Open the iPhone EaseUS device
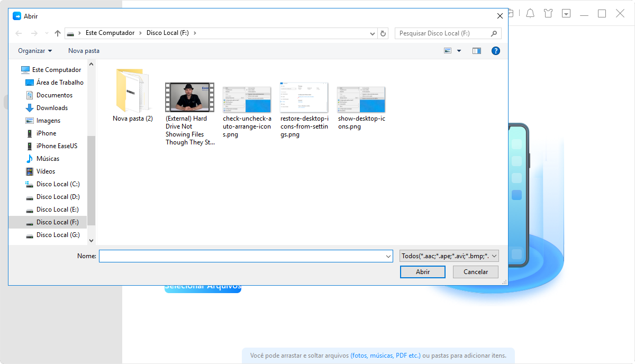This screenshot has height=364, width=635. point(57,146)
